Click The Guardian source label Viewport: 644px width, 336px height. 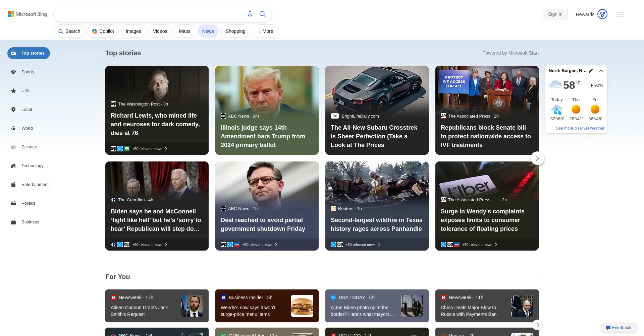(131, 200)
